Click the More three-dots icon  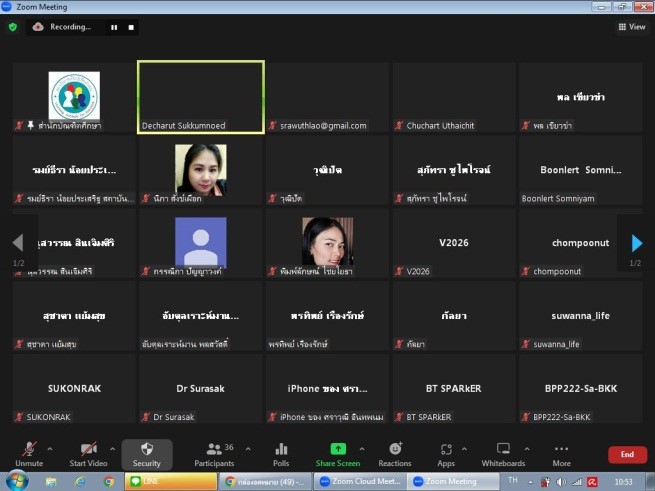[561, 450]
